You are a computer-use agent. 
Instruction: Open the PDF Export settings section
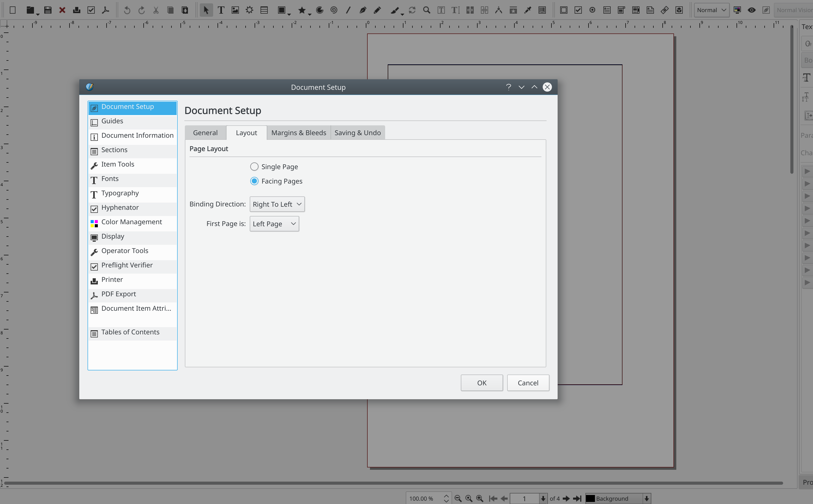click(x=119, y=294)
